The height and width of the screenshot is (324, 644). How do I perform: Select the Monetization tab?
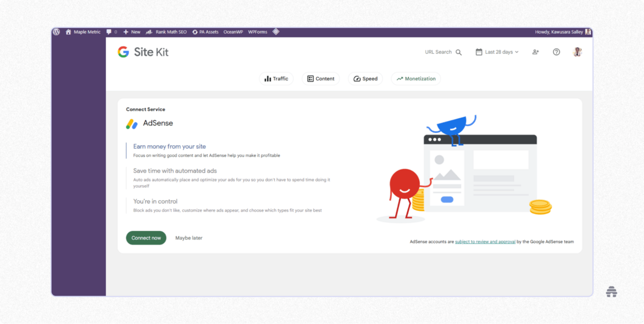point(416,78)
